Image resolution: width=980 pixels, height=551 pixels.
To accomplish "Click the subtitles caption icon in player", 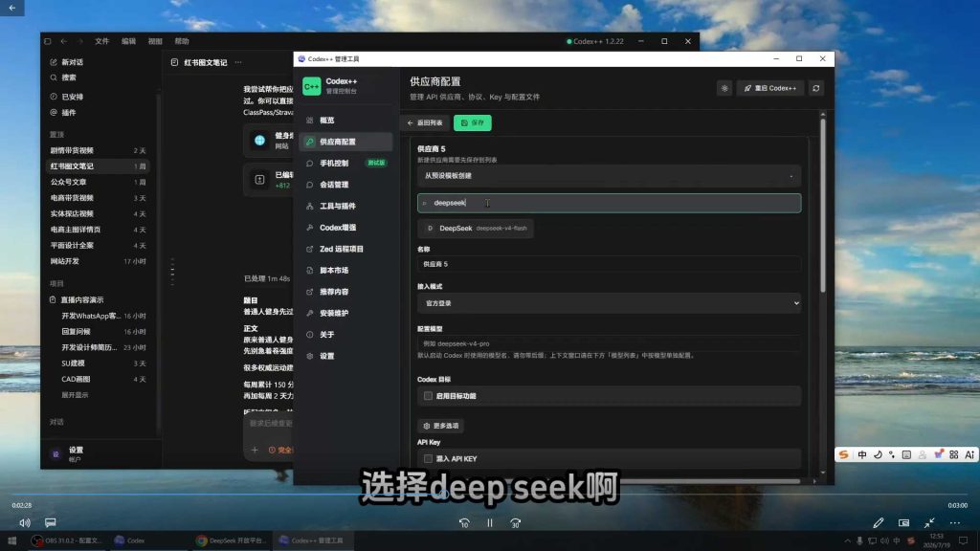I will [x=50, y=522].
